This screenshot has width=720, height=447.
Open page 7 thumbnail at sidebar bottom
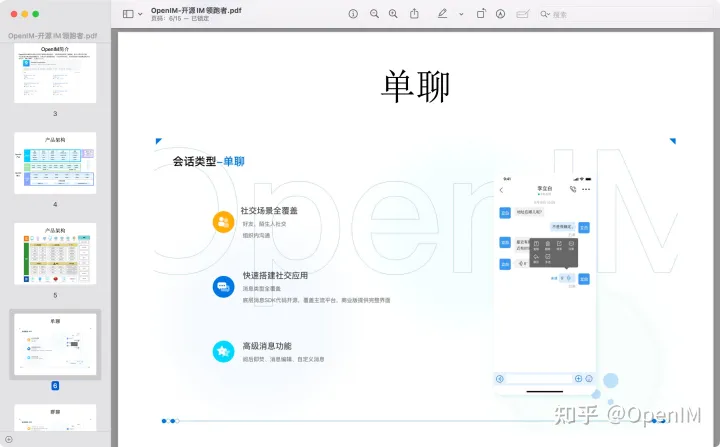click(55, 417)
